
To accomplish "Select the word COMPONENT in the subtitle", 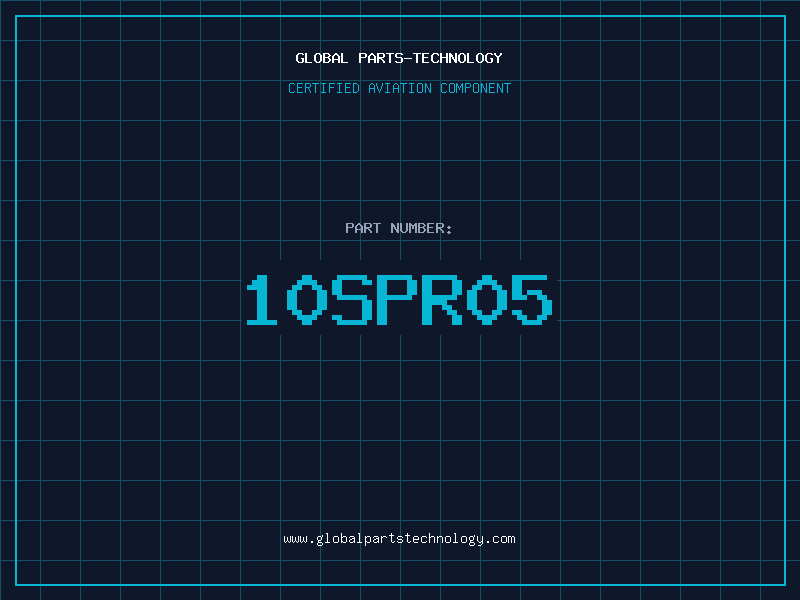I will (x=475, y=88).
